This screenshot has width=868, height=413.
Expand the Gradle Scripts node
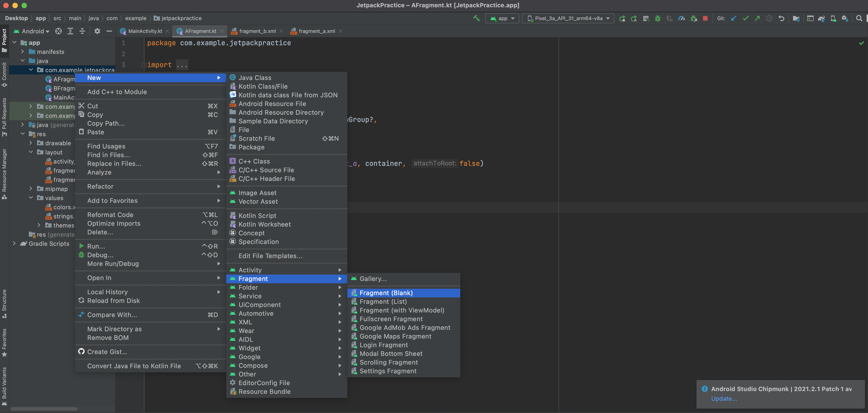coord(14,243)
